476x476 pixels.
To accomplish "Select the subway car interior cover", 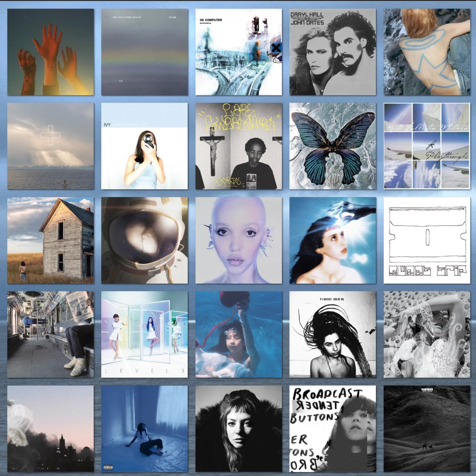I will (x=50, y=335).
